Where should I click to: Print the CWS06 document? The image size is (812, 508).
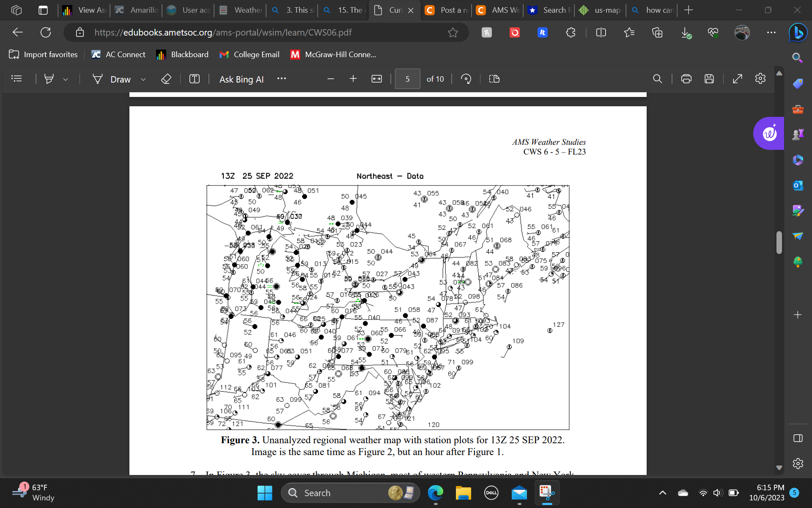coord(686,79)
